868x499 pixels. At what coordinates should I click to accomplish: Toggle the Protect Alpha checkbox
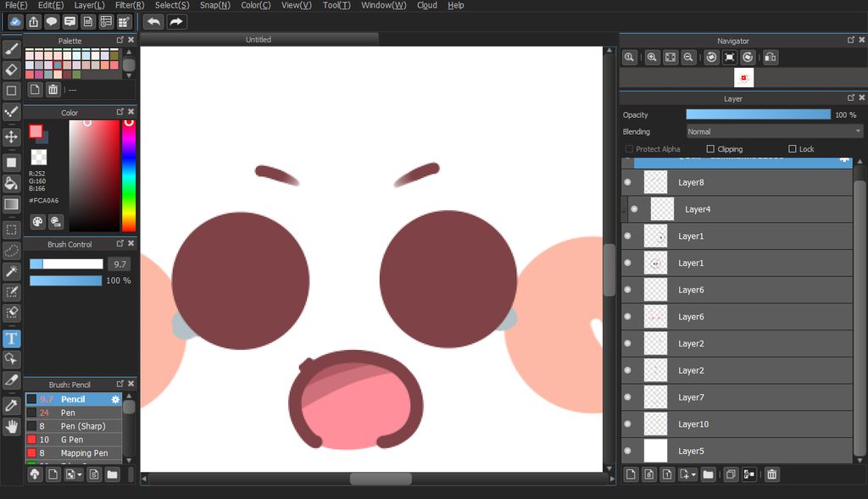pyautogui.click(x=629, y=149)
